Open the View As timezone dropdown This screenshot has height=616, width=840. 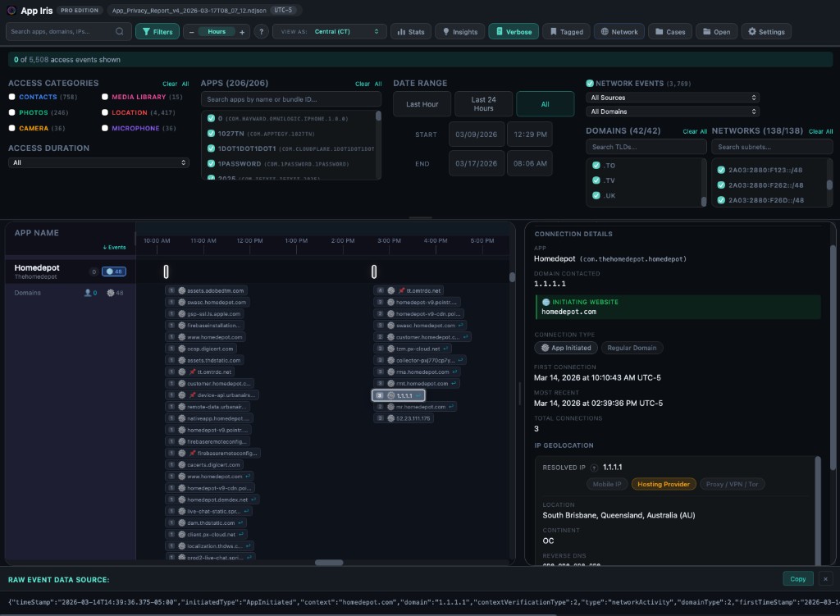point(330,32)
